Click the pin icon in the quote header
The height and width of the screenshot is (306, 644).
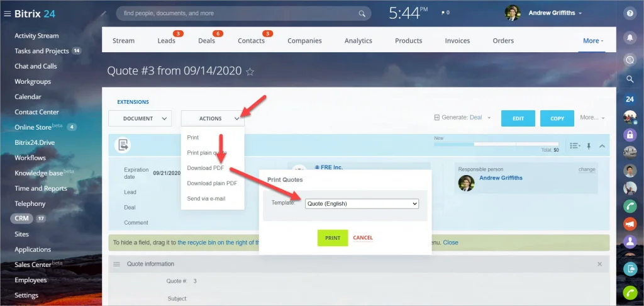pyautogui.click(x=589, y=145)
